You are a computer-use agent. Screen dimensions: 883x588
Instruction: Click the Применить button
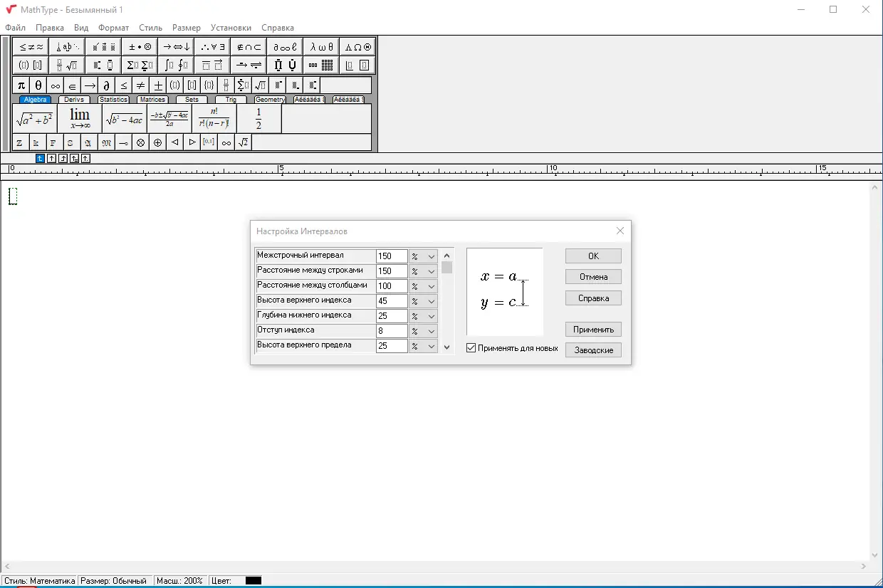(593, 330)
